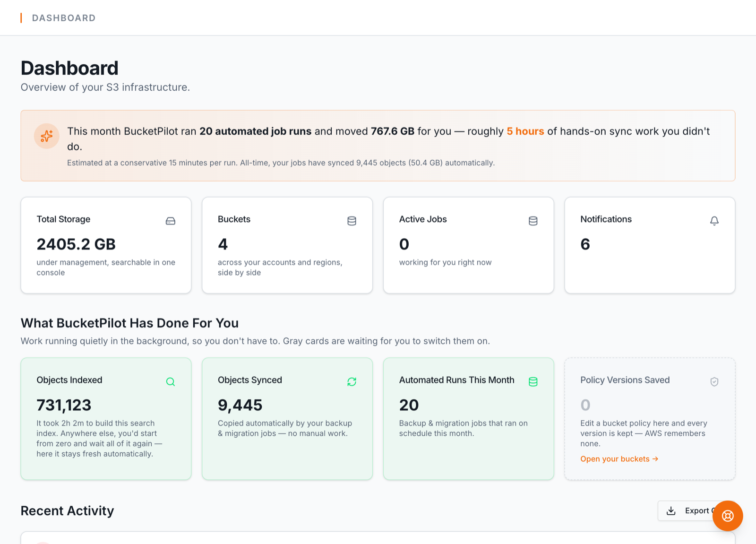
Task: Click the green database icon on Automated Runs card
Action: (533, 381)
